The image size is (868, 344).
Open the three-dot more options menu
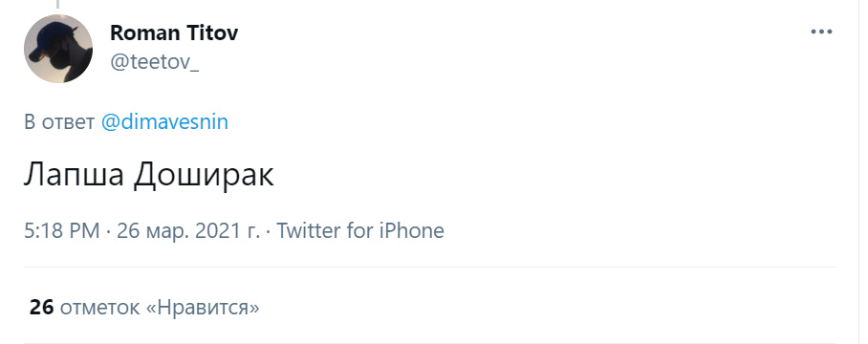click(x=821, y=32)
